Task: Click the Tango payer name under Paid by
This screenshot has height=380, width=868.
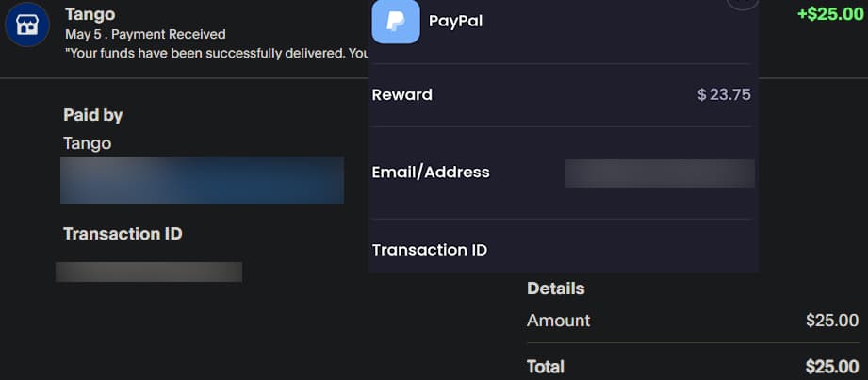Action: (87, 143)
